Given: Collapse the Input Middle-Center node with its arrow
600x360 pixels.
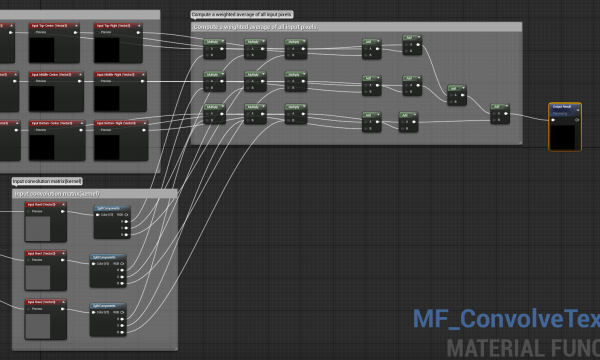Looking at the screenshot, I should (80, 74).
